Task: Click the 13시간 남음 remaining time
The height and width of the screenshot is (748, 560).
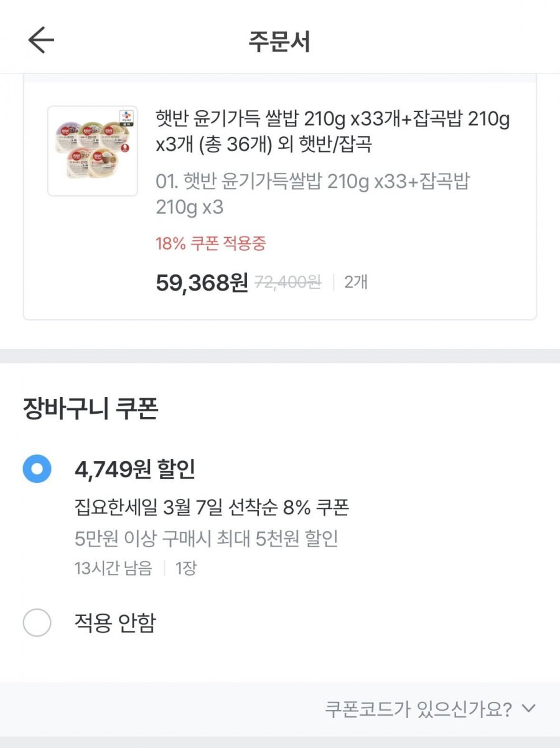Action: pyautogui.click(x=113, y=568)
